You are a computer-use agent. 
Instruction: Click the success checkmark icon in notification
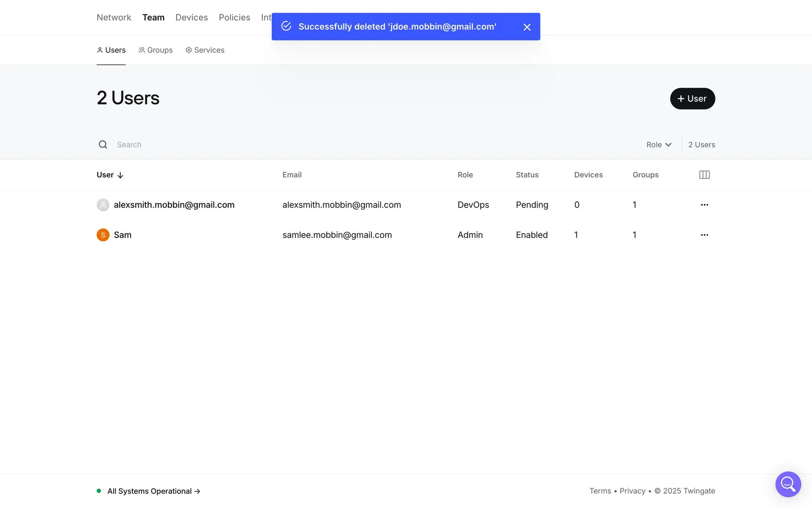coord(286,26)
